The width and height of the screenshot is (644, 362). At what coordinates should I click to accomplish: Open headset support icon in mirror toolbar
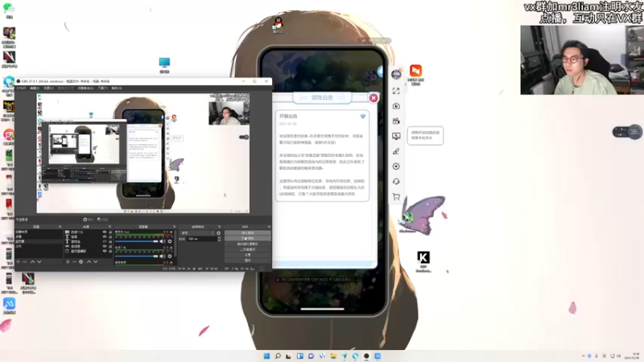[x=396, y=182]
